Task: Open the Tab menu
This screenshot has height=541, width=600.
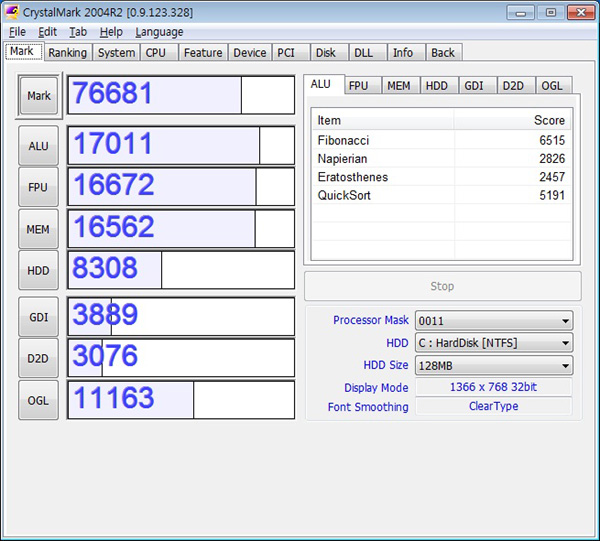Action: click(78, 32)
